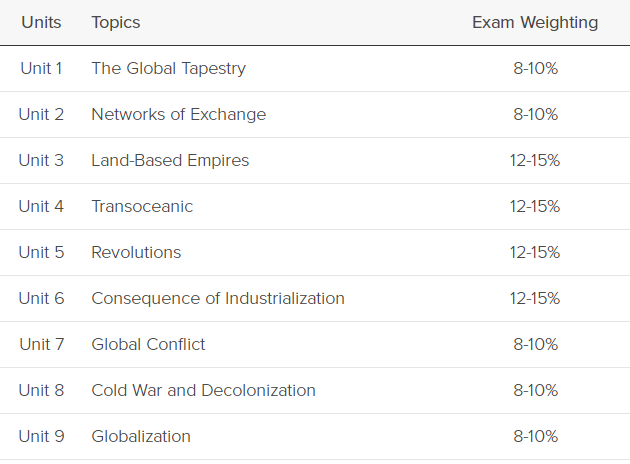The image size is (630, 464).
Task: Click the Unit 9 label
Action: 41,436
